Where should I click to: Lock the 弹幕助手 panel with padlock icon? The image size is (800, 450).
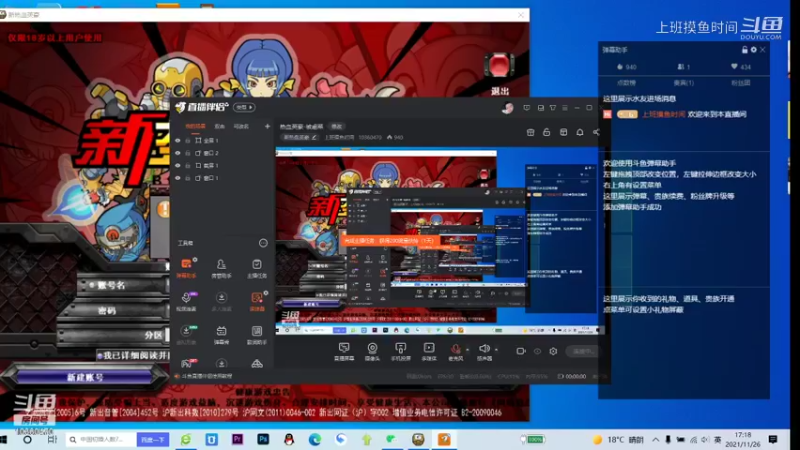click(x=745, y=49)
